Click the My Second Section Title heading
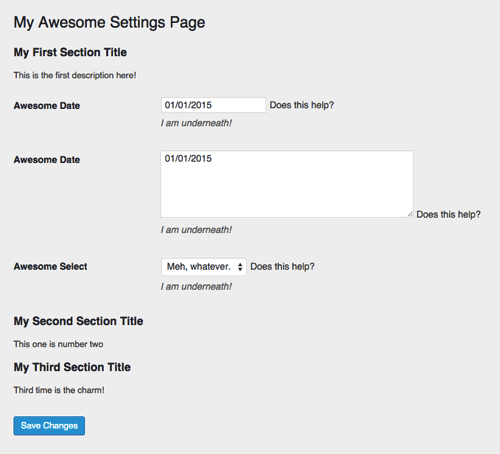The image size is (500, 454). (78, 321)
